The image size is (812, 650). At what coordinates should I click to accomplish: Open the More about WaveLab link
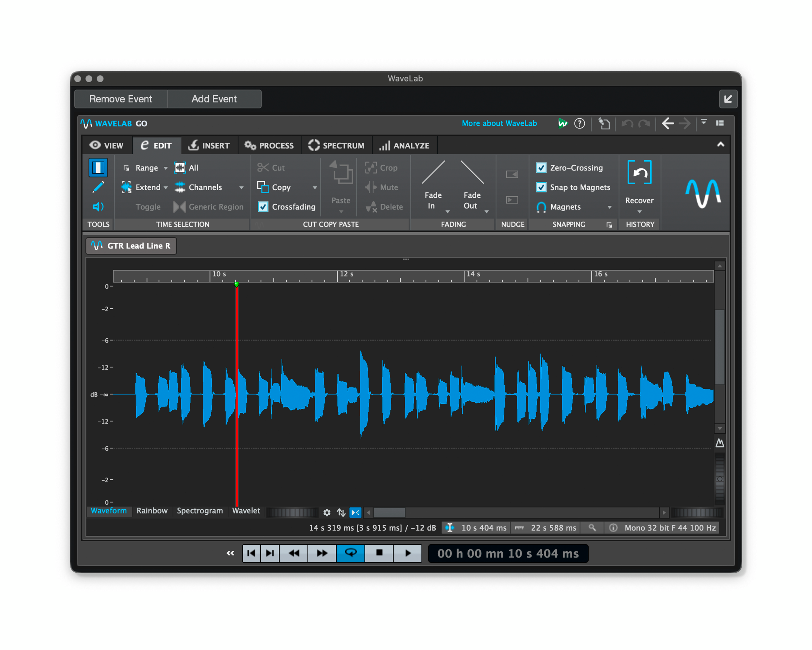pos(499,123)
